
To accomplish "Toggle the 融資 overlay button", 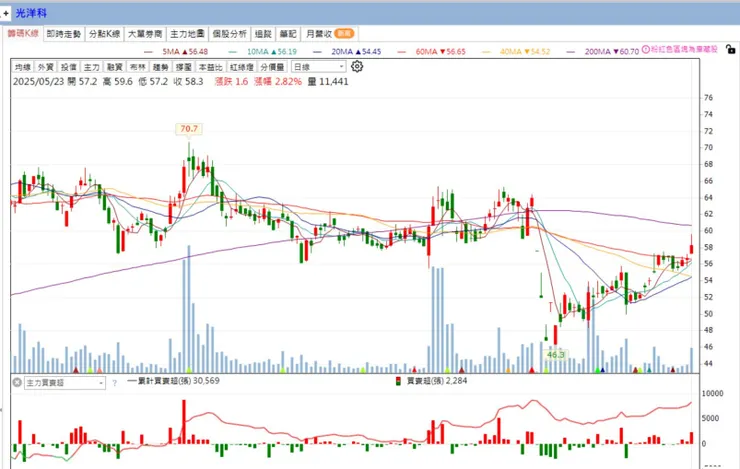I will pyautogui.click(x=115, y=67).
